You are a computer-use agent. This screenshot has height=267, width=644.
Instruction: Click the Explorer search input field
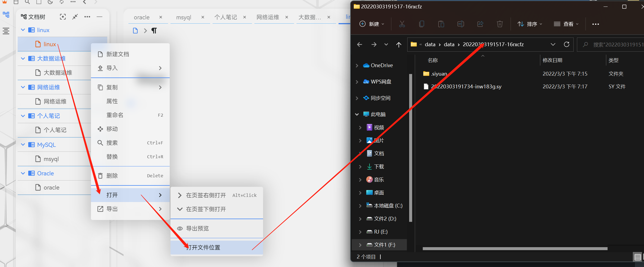coord(616,45)
